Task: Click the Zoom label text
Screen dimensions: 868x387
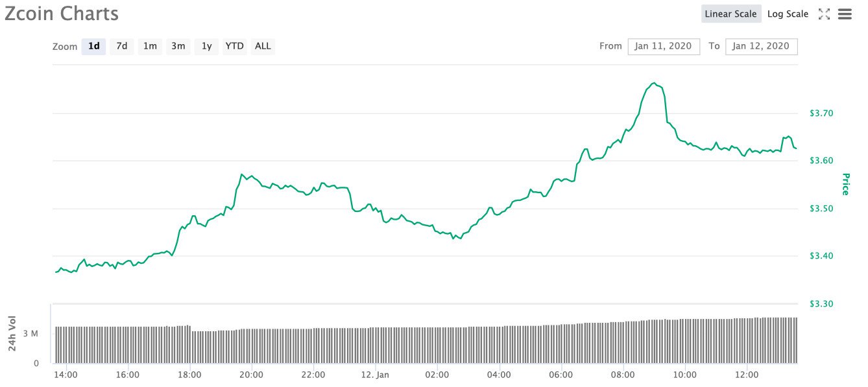Action: click(65, 47)
